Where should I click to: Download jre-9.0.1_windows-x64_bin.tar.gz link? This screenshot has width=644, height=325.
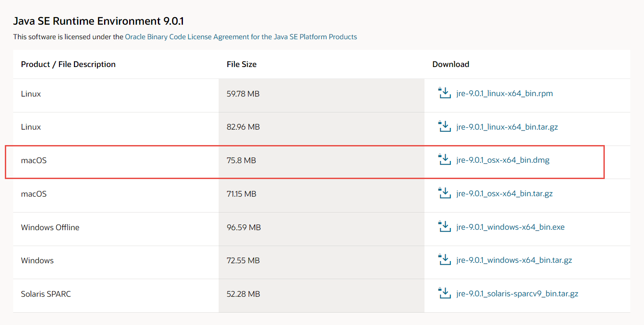click(514, 260)
